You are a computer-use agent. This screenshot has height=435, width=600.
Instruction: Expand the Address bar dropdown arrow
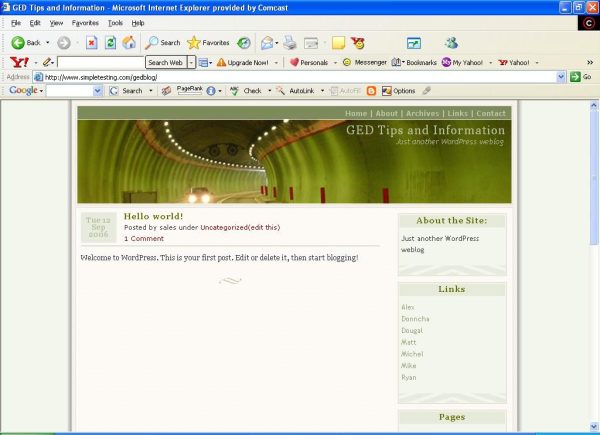click(x=560, y=77)
